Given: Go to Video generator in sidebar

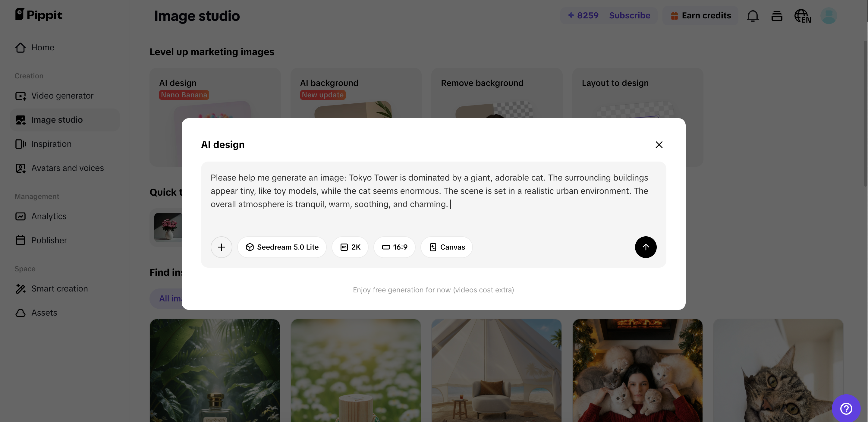Looking at the screenshot, I should (62, 96).
